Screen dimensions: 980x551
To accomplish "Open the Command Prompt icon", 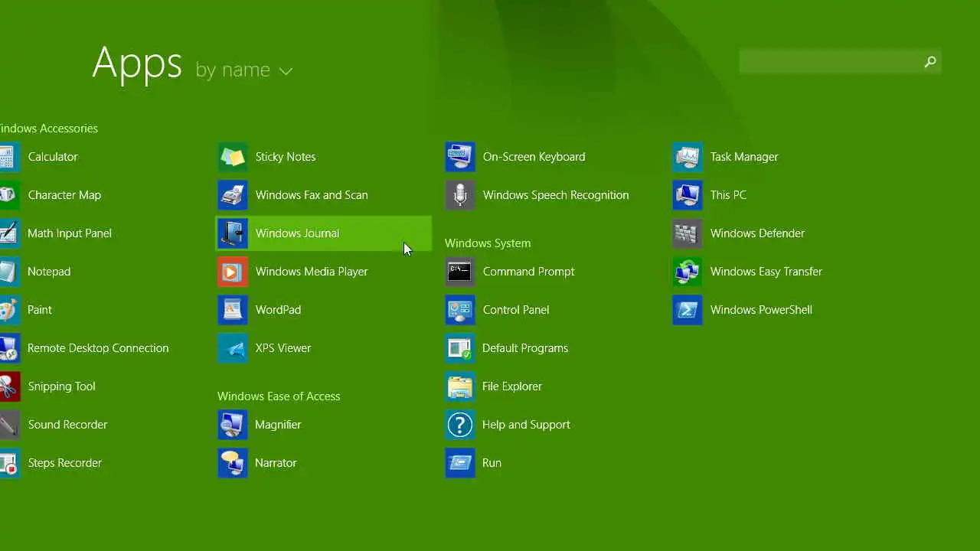I will pyautogui.click(x=460, y=272).
